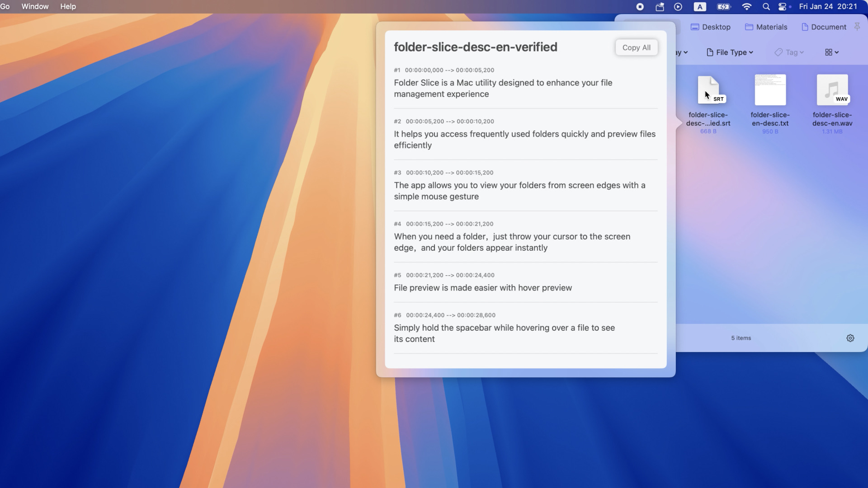Open the settings gear in the panel
This screenshot has height=488, width=868.
pos(850,338)
